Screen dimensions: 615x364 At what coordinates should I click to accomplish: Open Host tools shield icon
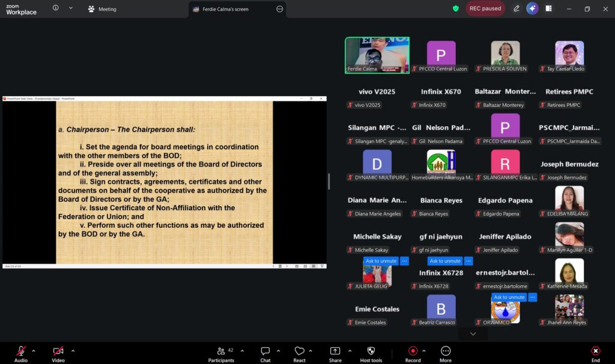coord(371,353)
